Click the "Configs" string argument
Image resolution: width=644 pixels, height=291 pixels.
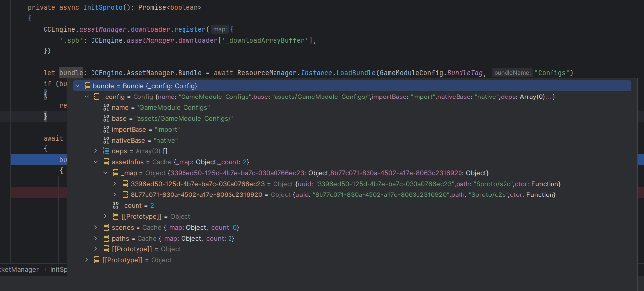pyautogui.click(x=552, y=73)
